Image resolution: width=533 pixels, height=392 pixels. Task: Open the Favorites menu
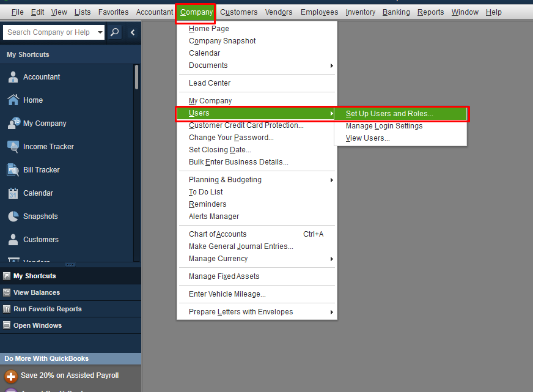coord(113,12)
